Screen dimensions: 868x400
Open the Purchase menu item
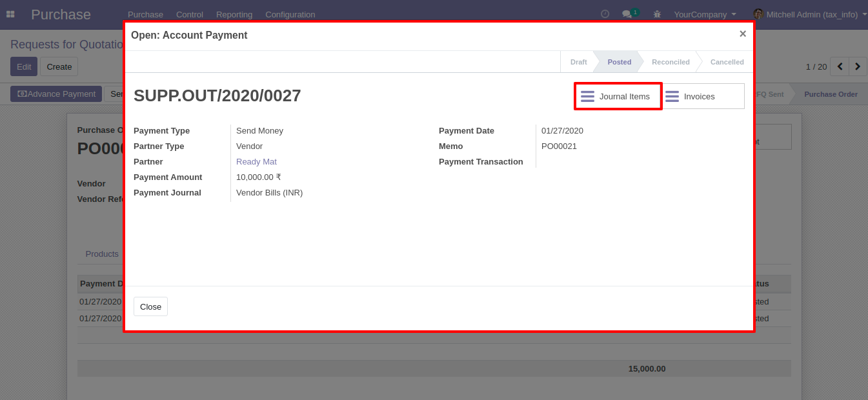click(145, 14)
